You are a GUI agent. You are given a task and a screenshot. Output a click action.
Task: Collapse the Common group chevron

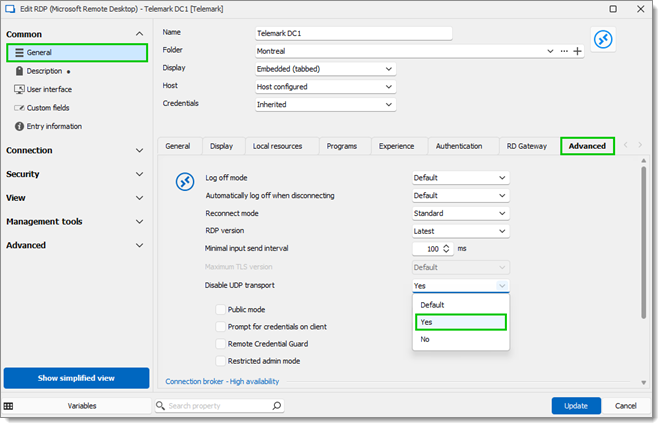[x=139, y=34]
